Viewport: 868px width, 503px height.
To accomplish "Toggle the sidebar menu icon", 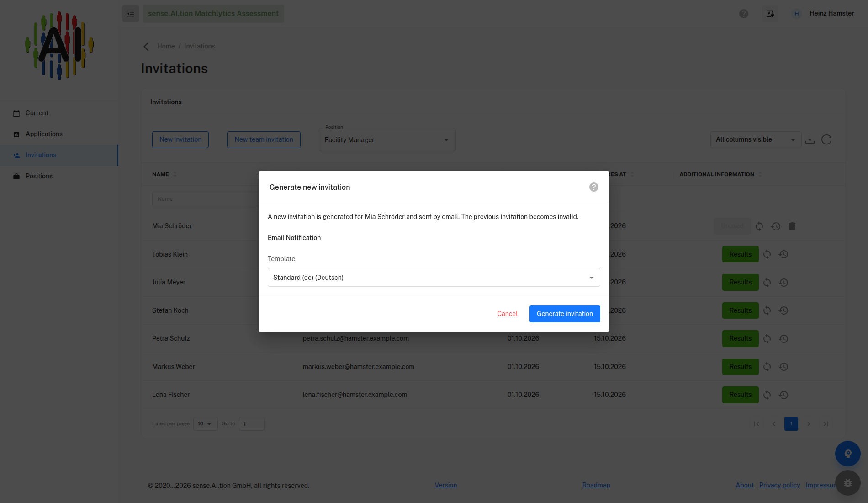I will pyautogui.click(x=131, y=14).
